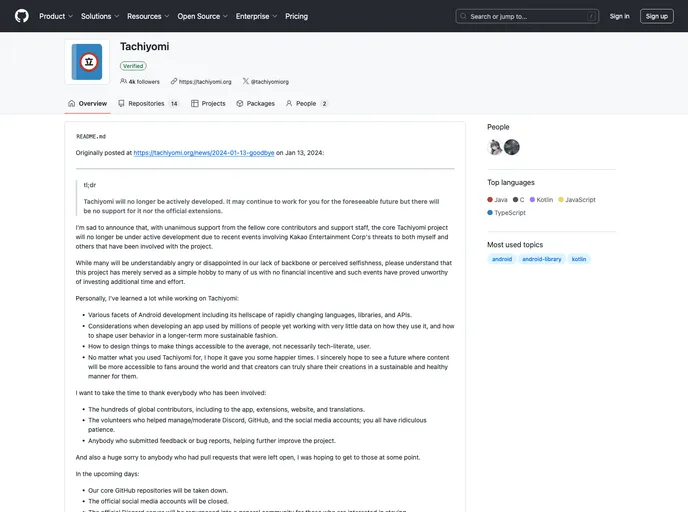The image size is (688, 512).
Task: Click the purple Kotlin color dot
Action: pyautogui.click(x=532, y=200)
